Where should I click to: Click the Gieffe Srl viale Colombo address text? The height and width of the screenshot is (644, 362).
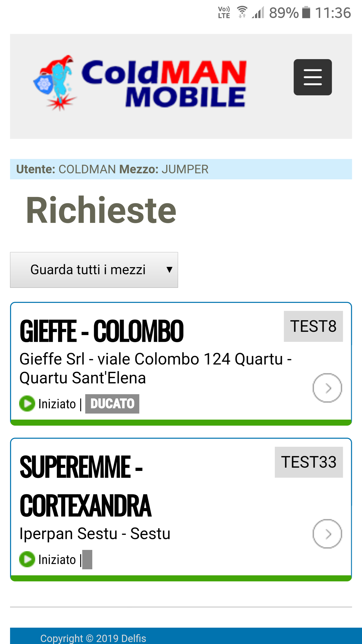tap(156, 368)
